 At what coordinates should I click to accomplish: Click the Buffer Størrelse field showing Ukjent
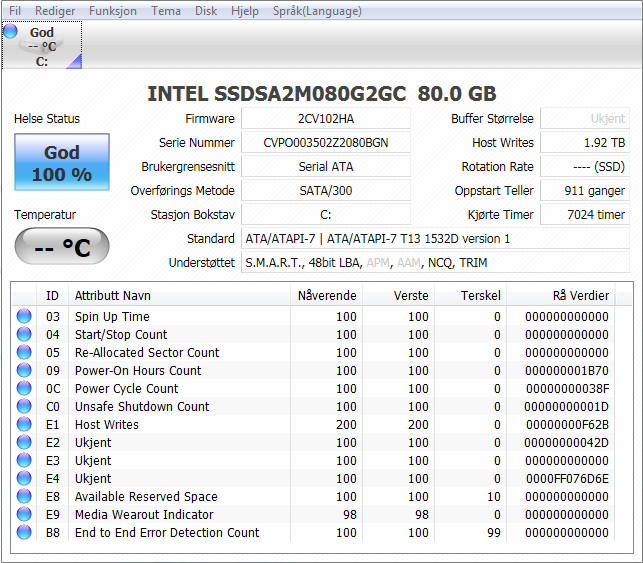[x=585, y=119]
